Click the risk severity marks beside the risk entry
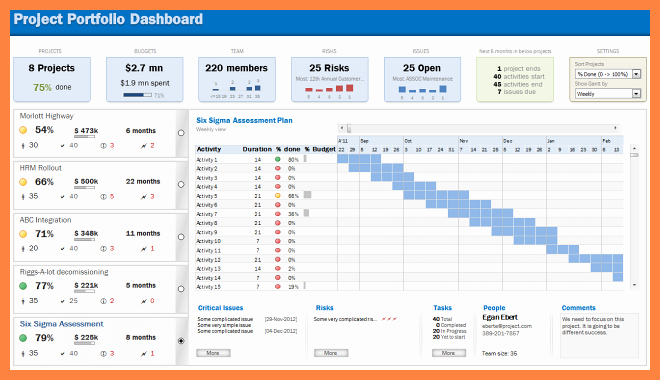This screenshot has height=380, width=660. point(389,319)
